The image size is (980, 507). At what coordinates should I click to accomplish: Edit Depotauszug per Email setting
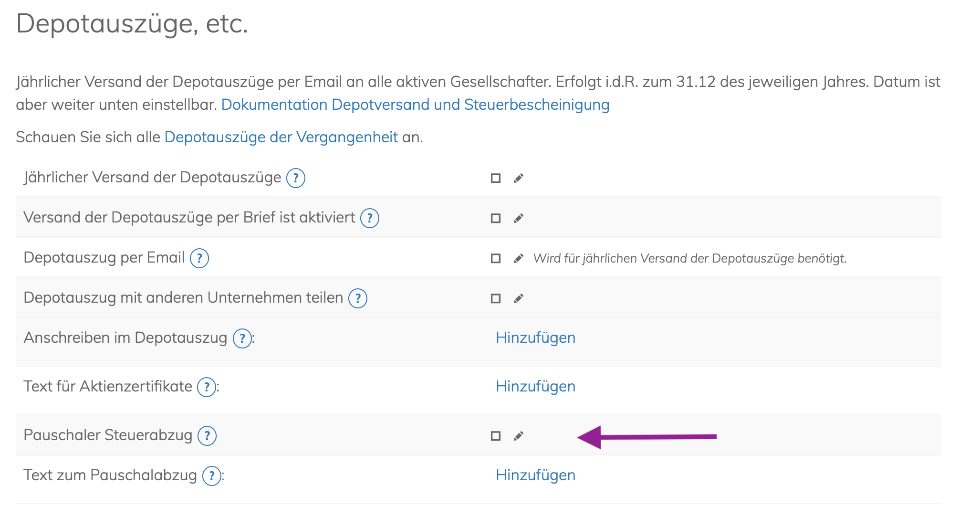519,258
